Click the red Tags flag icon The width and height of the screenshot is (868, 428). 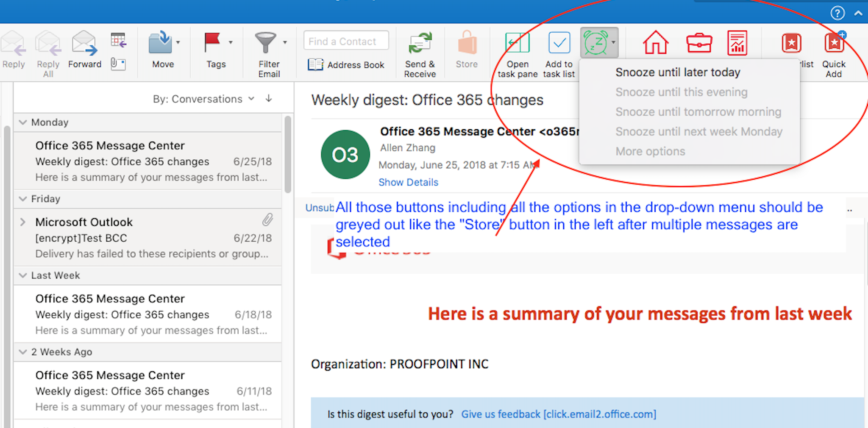coord(212,42)
